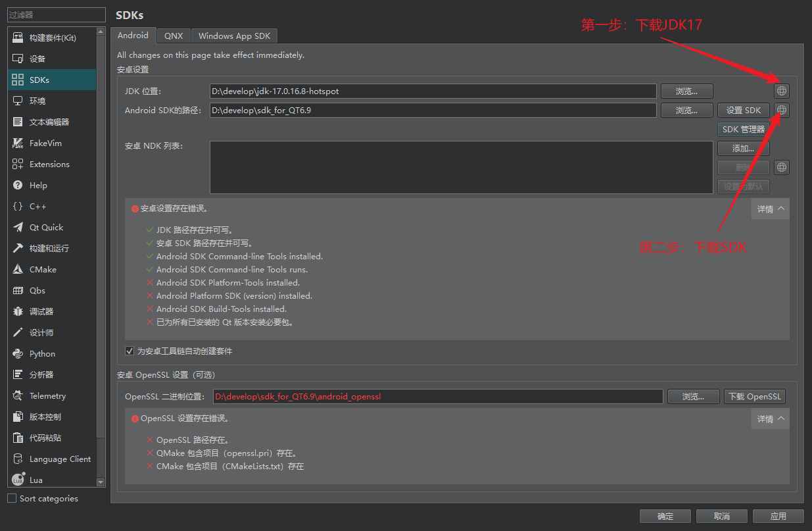Select the 设备 devices category icon
The image size is (812, 531).
(x=18, y=59)
